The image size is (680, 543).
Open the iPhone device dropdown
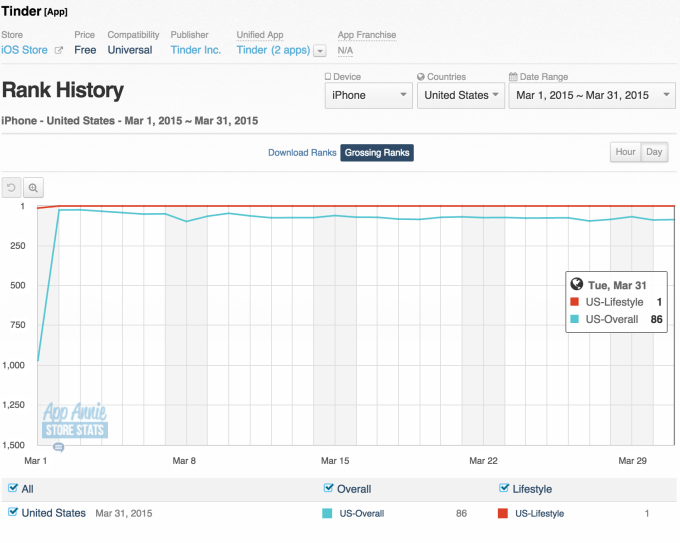tap(369, 95)
